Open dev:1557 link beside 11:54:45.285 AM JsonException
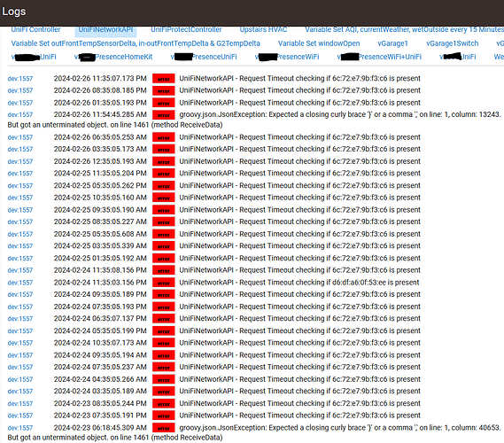Image resolution: width=504 pixels, height=443 pixels. point(20,115)
